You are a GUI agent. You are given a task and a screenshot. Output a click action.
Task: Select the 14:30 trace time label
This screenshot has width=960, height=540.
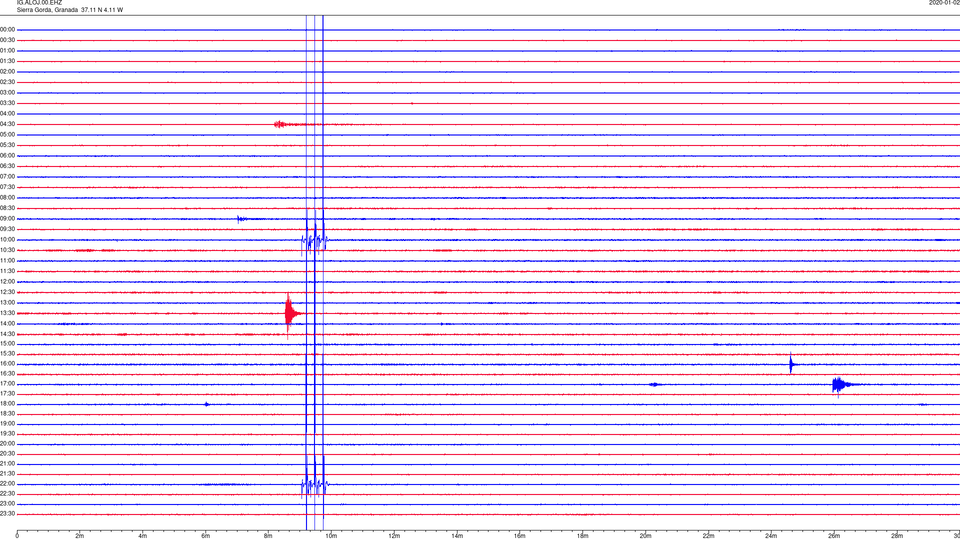point(7,334)
